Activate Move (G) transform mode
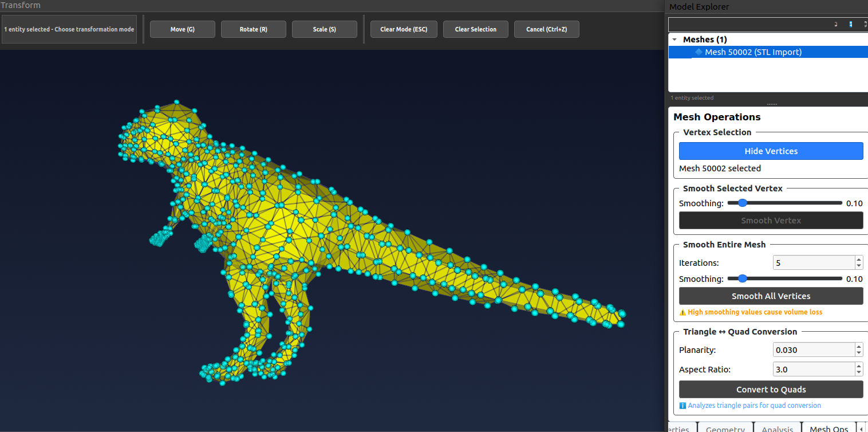 click(x=182, y=29)
